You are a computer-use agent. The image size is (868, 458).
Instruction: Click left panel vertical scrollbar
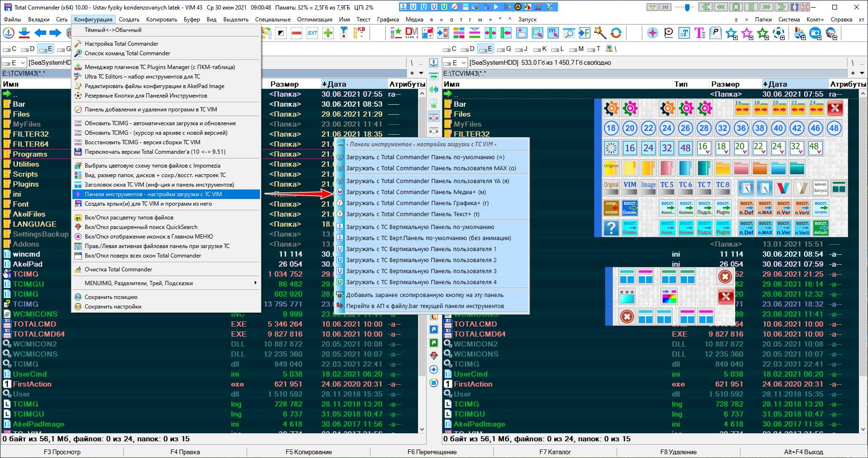click(421, 262)
